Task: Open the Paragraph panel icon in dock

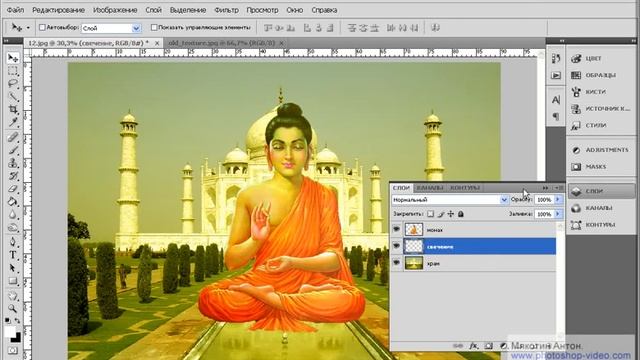Action: [x=556, y=117]
